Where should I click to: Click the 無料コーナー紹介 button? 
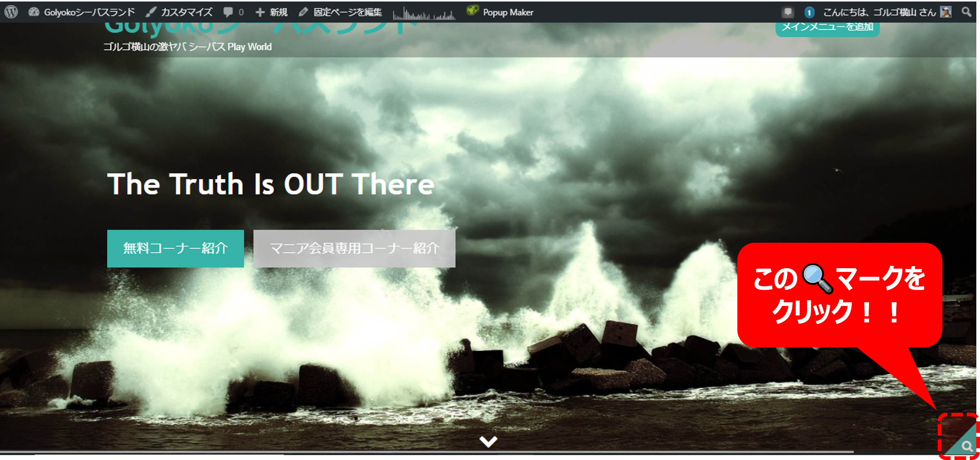(x=175, y=248)
